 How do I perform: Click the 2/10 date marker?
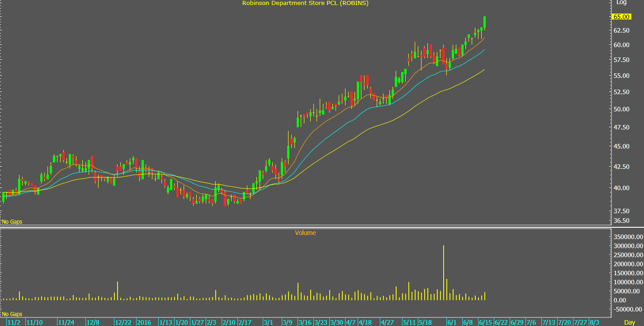[228, 322]
